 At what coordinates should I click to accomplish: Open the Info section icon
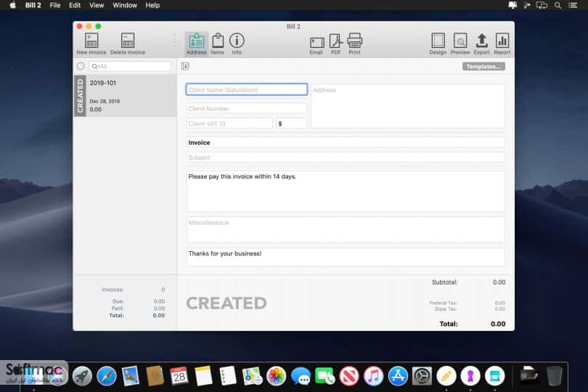[x=237, y=44]
